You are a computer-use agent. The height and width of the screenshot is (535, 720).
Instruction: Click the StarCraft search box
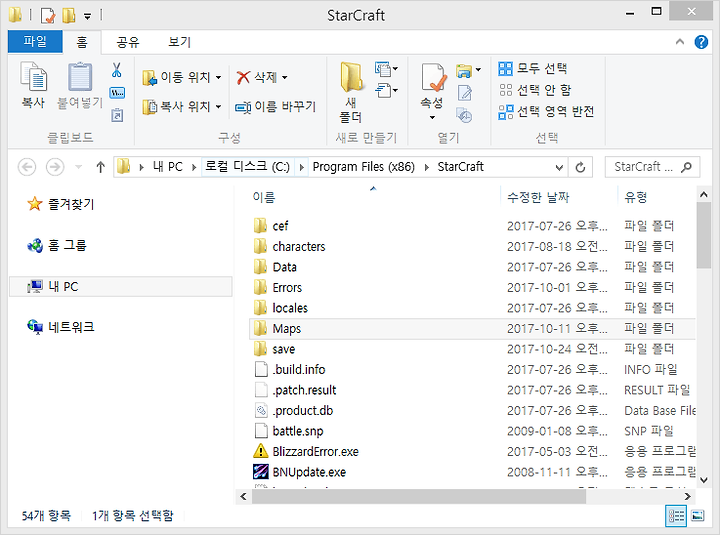click(652, 167)
